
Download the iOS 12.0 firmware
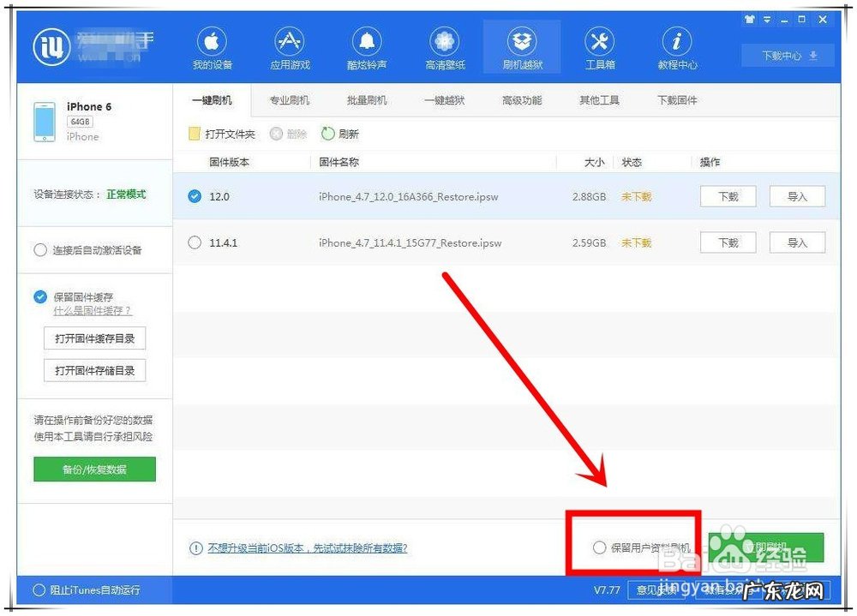coord(728,196)
